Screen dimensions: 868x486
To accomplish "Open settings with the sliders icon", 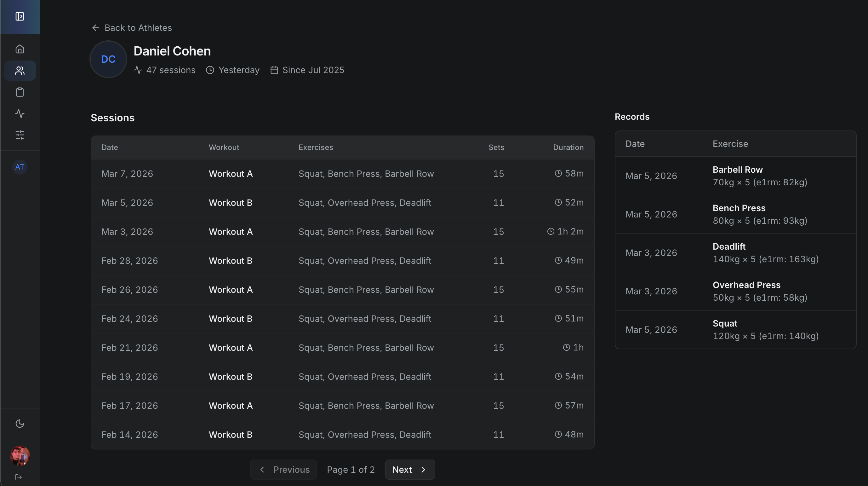I will [20, 135].
